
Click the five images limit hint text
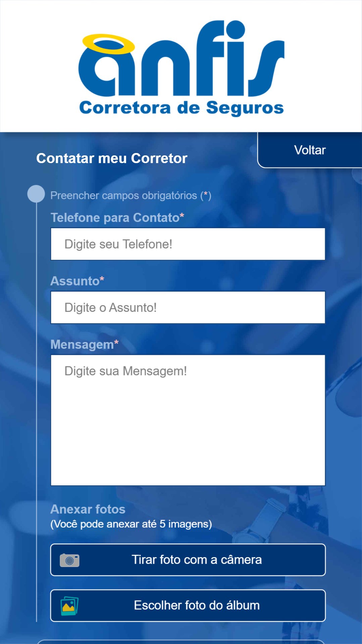click(x=131, y=524)
